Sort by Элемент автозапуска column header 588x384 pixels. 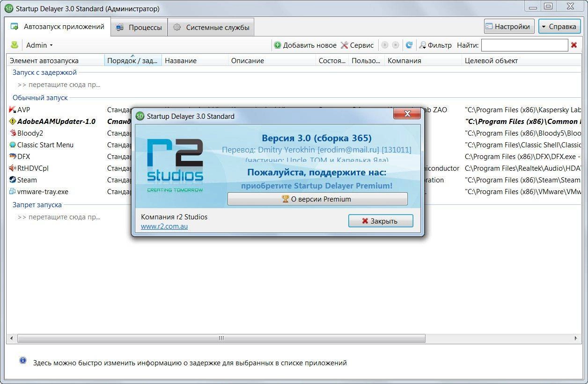click(x=55, y=60)
